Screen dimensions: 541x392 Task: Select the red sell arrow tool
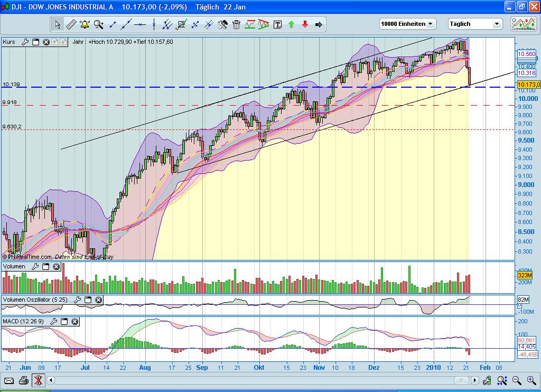click(305, 24)
